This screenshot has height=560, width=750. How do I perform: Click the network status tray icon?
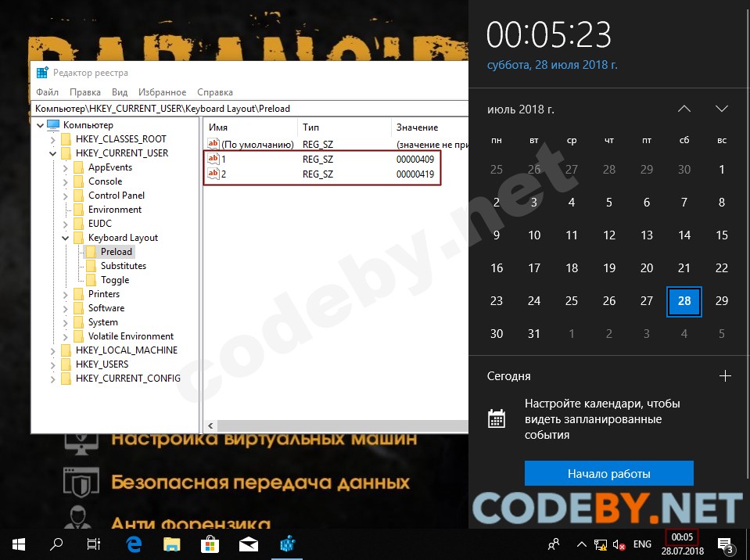tap(601, 544)
